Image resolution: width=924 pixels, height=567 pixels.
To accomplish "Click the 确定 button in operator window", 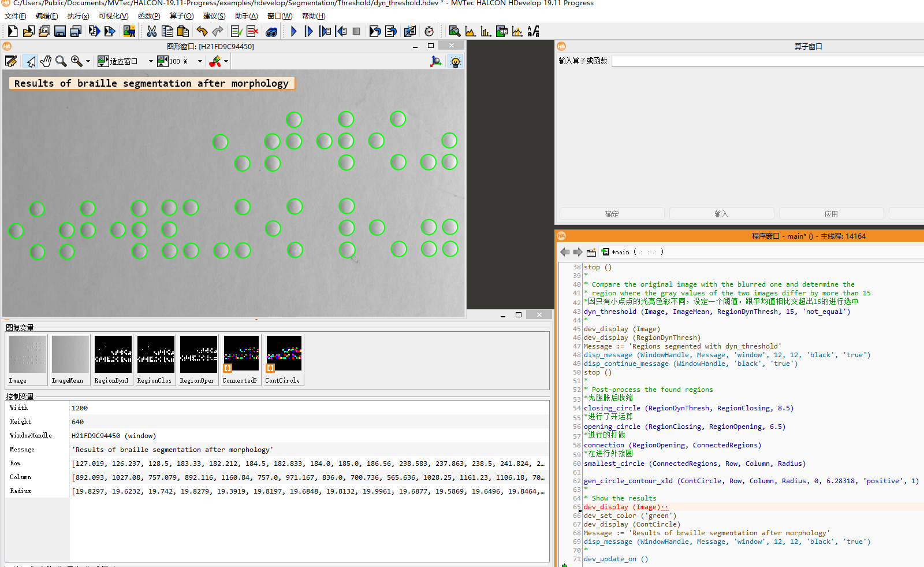I will [x=612, y=214].
